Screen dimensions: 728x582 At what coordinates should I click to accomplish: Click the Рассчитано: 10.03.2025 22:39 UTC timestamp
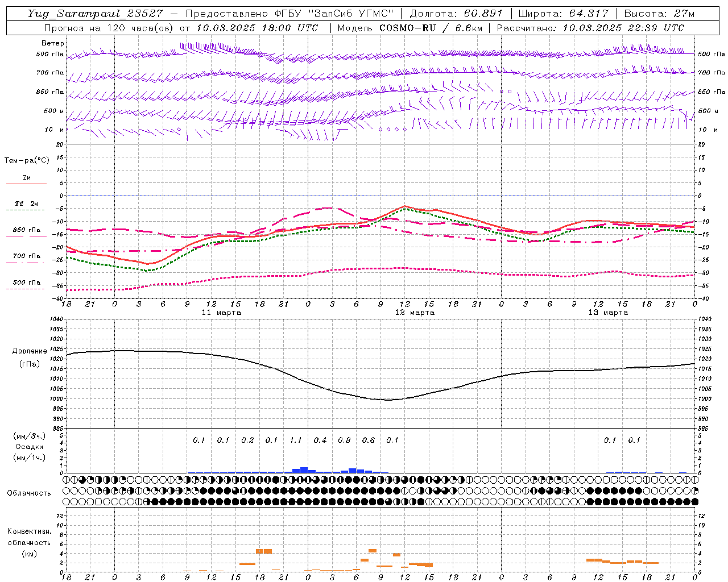(x=590, y=28)
